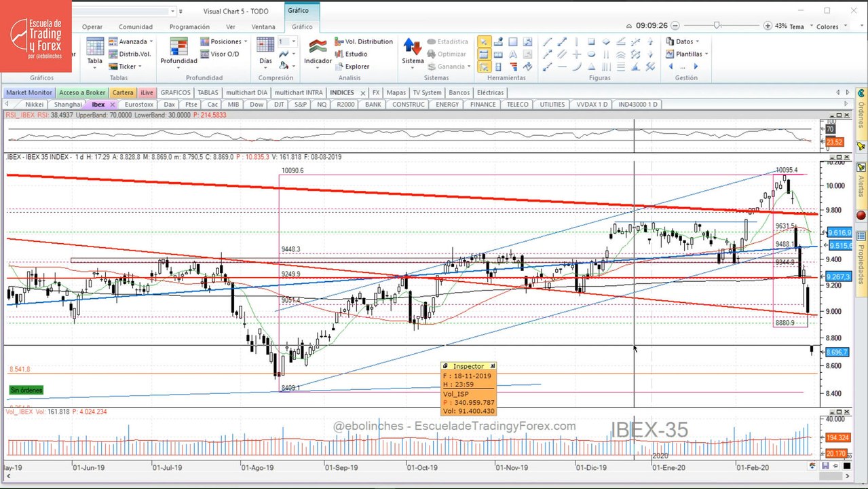Screen dimensions: 868x489
Task: Click the next template arrow in Gestión
Action: [x=696, y=67]
